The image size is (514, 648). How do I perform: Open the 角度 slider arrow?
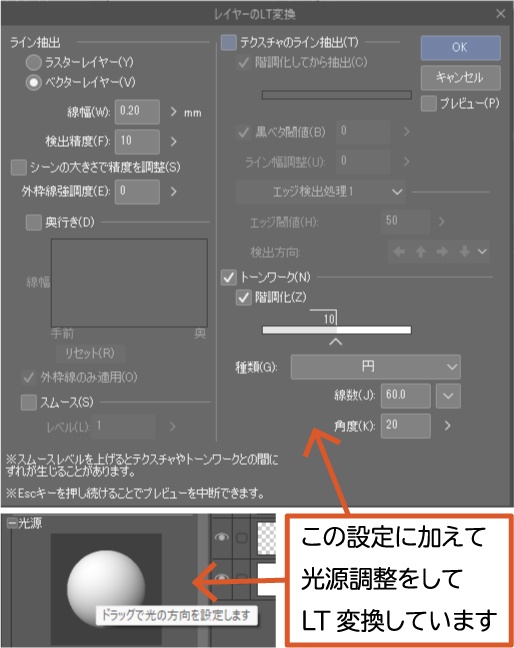pyautogui.click(x=447, y=426)
